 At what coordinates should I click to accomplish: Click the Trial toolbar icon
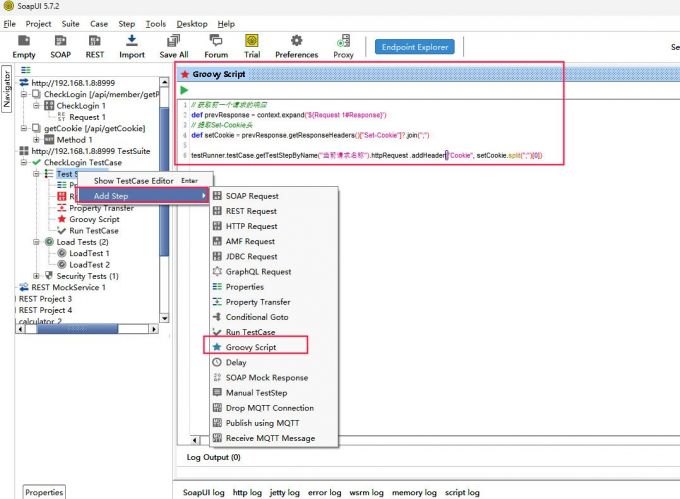click(x=252, y=47)
